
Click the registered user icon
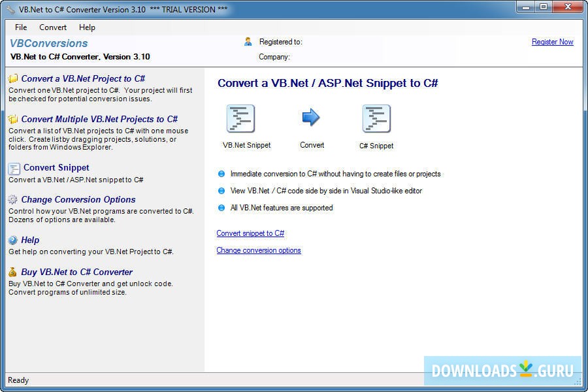[x=248, y=41]
